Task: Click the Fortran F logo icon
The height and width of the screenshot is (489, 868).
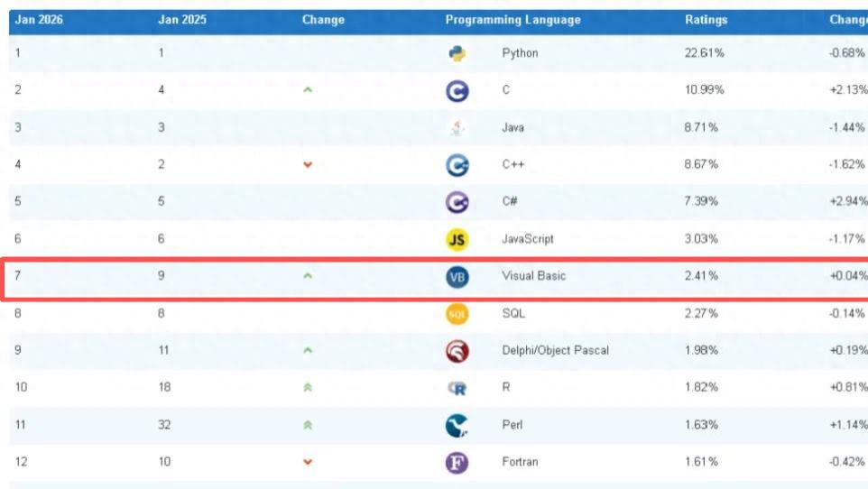Action: click(x=457, y=463)
